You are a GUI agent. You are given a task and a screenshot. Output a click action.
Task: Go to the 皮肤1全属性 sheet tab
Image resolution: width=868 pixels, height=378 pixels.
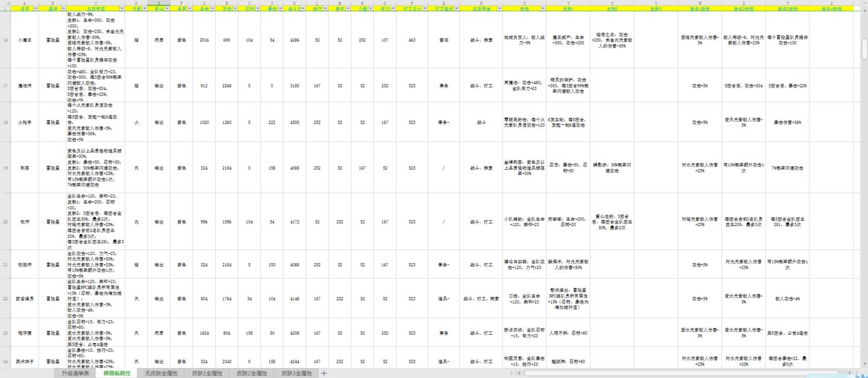click(207, 373)
